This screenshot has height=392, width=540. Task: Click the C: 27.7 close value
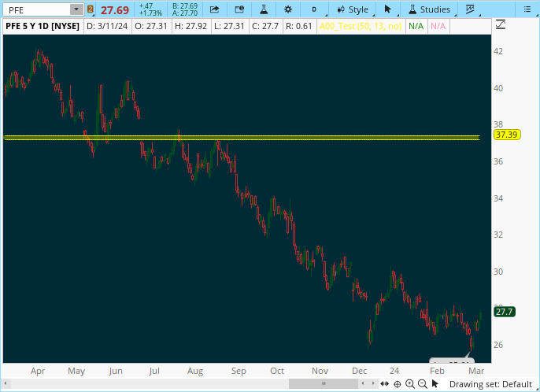(265, 26)
